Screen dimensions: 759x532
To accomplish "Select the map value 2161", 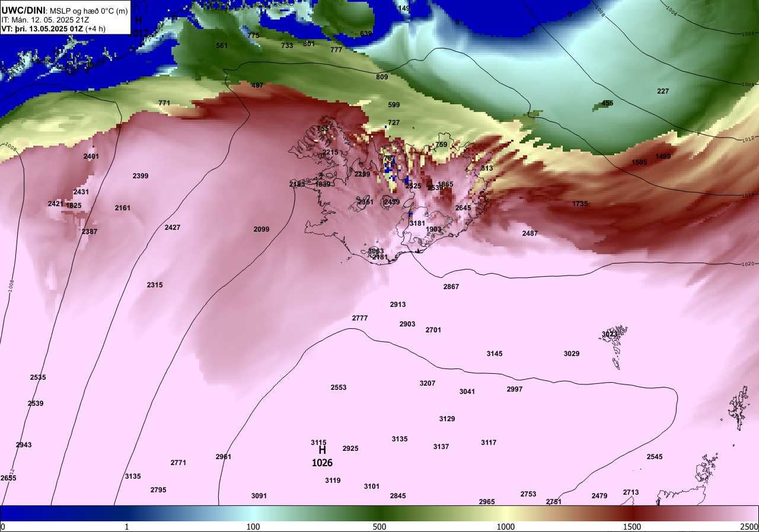I will coord(123,208).
